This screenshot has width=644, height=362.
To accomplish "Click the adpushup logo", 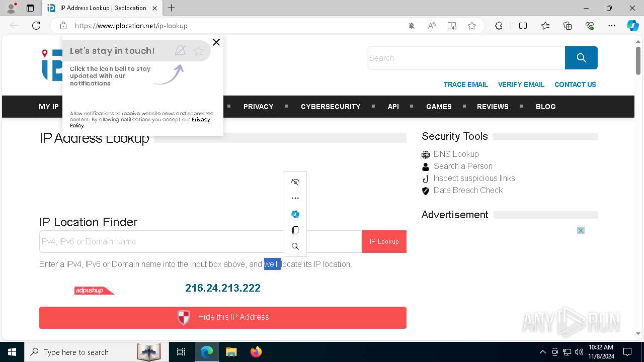I will 94,291.
